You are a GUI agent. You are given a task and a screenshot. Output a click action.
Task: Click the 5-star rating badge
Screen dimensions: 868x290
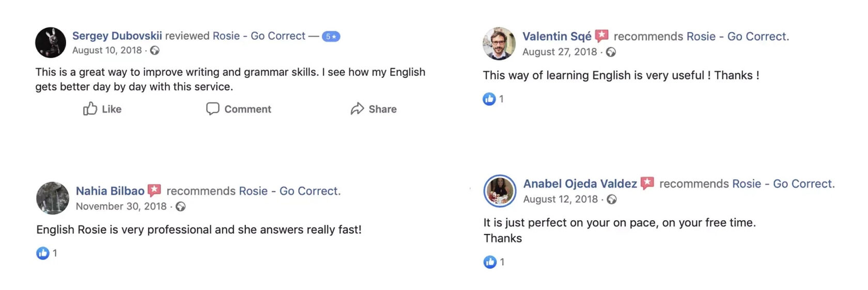pyautogui.click(x=331, y=37)
